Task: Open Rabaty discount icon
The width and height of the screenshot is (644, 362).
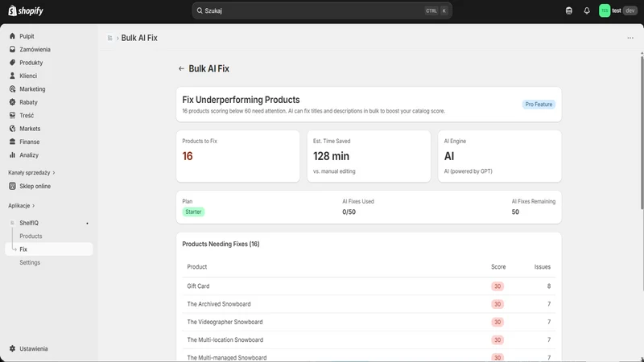Action: point(12,102)
